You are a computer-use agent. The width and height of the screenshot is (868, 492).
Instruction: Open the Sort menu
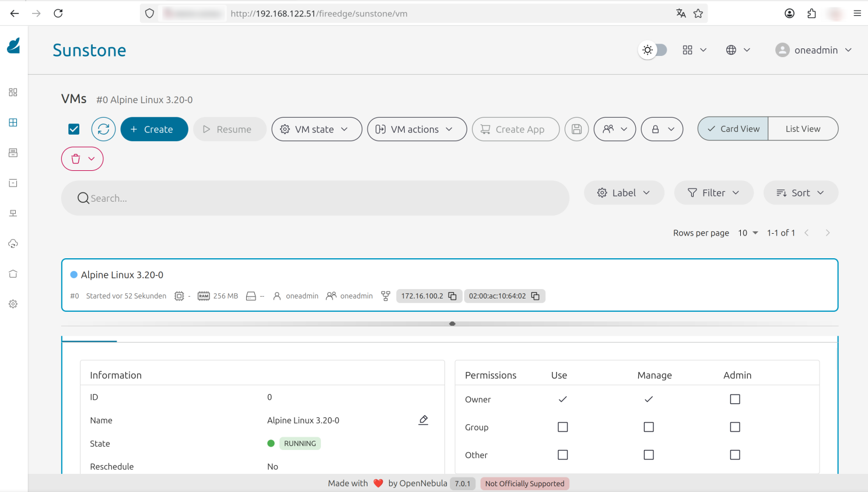click(800, 192)
